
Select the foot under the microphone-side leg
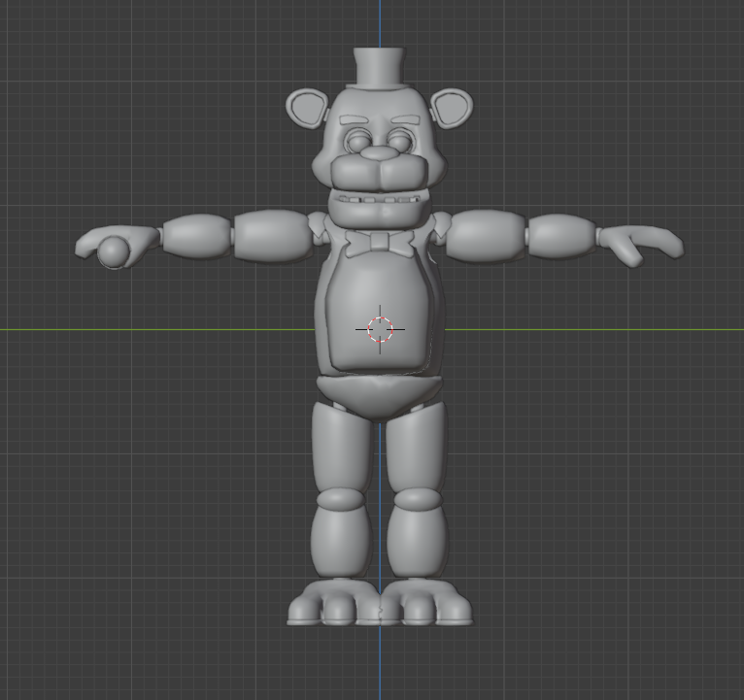point(335,602)
